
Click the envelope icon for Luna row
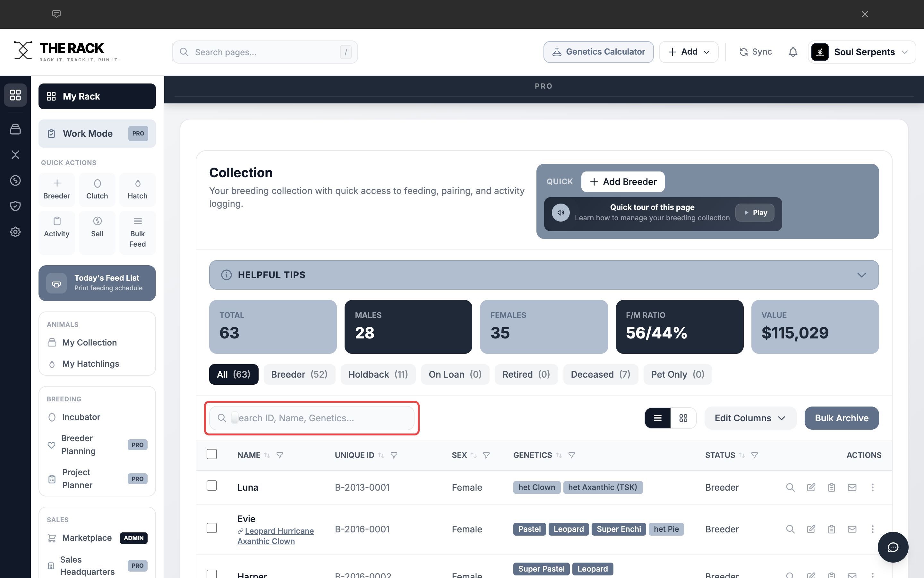[852, 487]
